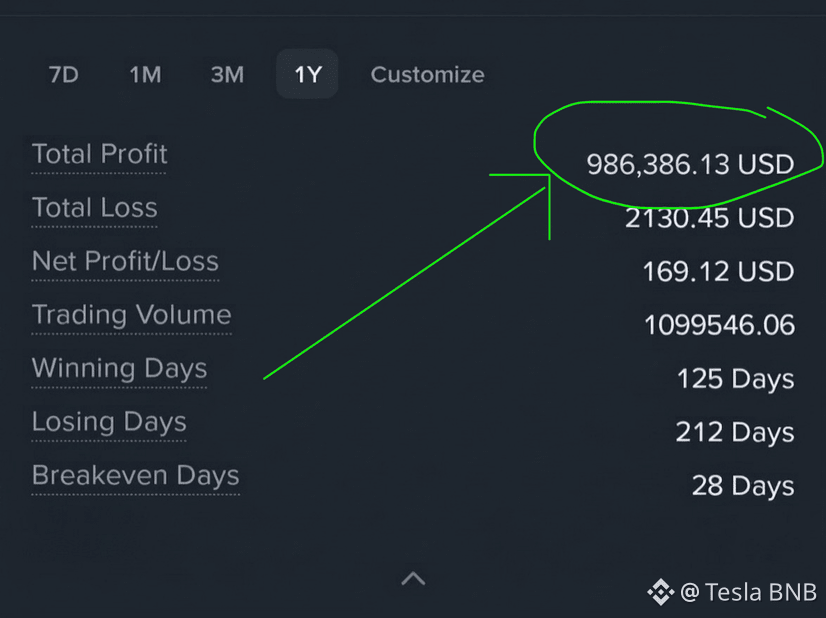Collapse the panel with the up chevron
826x618 pixels.
tap(413, 578)
